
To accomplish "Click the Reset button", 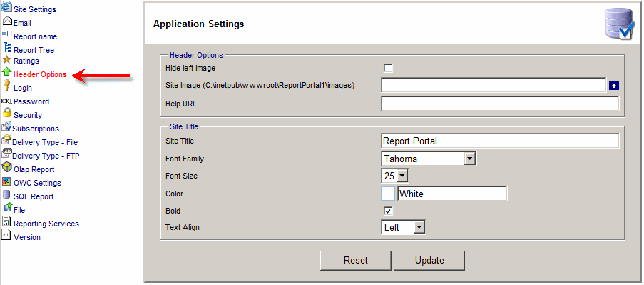I will click(356, 260).
